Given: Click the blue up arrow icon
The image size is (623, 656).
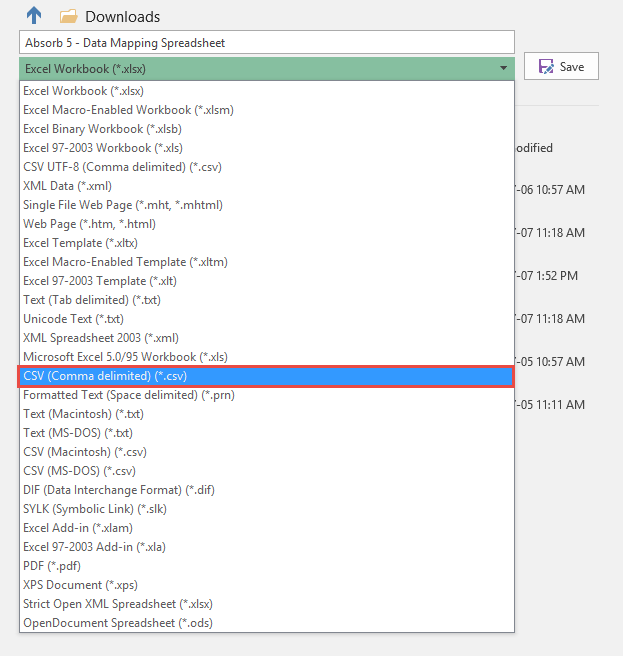Looking at the screenshot, I should (34, 16).
